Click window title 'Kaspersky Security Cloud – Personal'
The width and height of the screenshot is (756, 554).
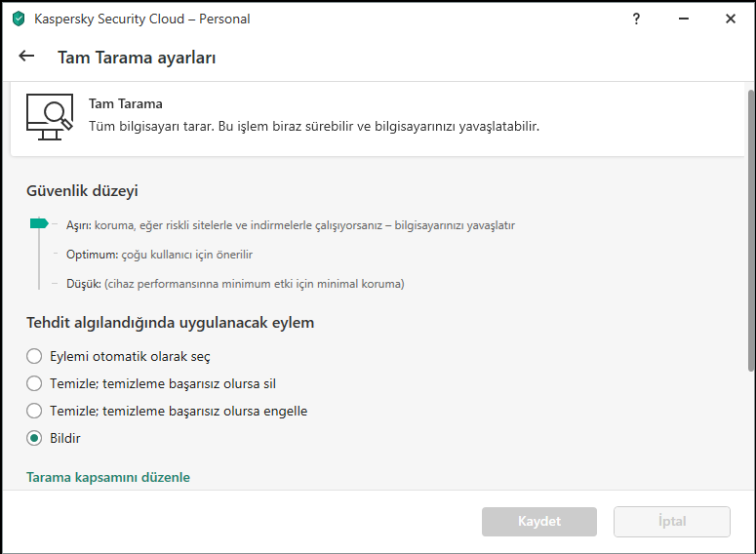pyautogui.click(x=142, y=19)
